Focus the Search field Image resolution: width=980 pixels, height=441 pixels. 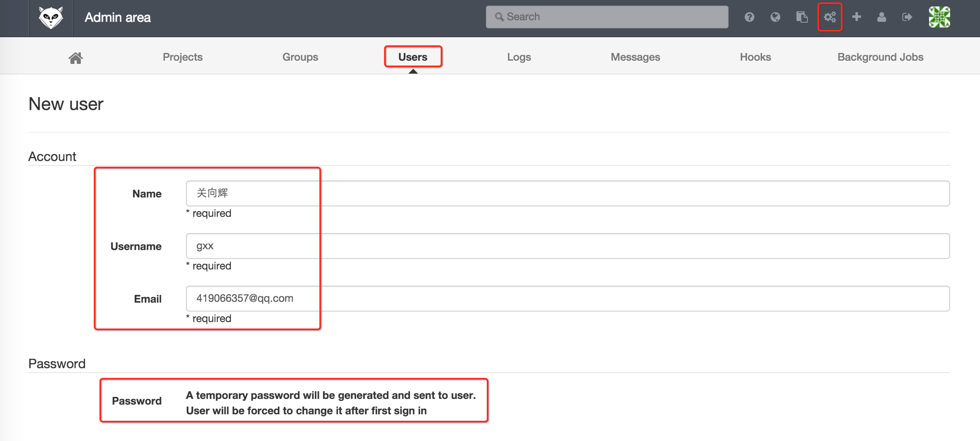coord(607,17)
